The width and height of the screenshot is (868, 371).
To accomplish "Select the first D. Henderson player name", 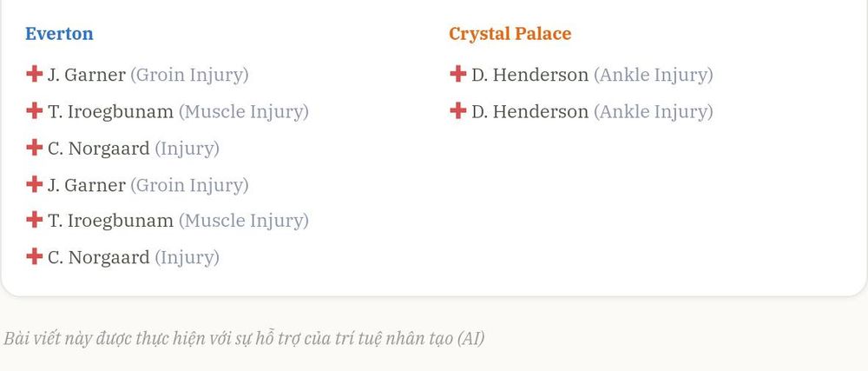I will (x=529, y=75).
